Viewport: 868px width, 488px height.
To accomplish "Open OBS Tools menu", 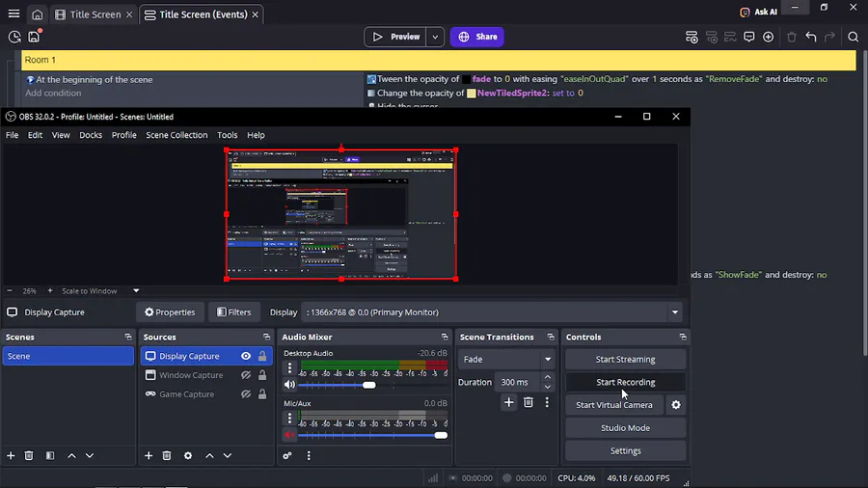I will (x=227, y=135).
